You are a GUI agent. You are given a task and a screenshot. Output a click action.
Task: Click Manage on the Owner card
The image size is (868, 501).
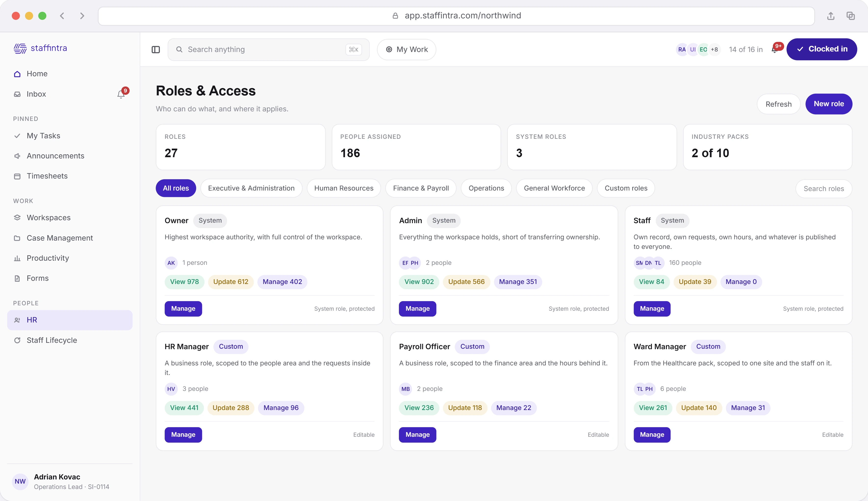[x=183, y=309]
